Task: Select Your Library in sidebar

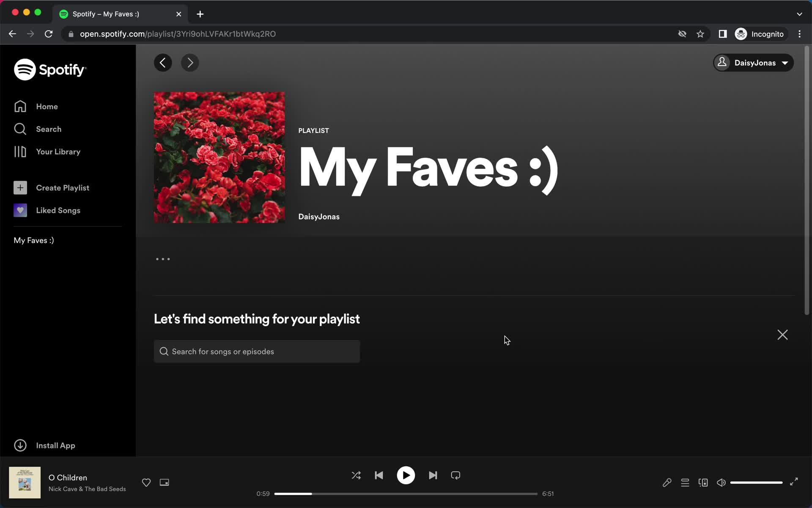Action: click(x=58, y=152)
